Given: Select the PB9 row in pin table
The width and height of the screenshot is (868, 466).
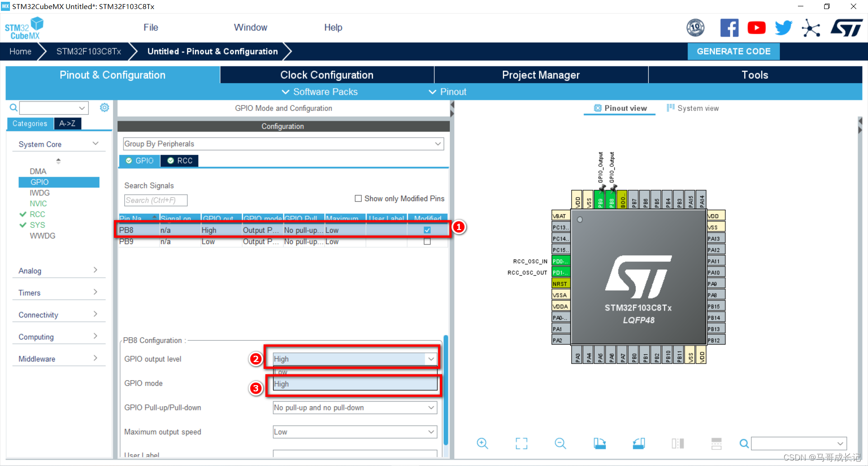Looking at the screenshot, I should click(x=283, y=241).
